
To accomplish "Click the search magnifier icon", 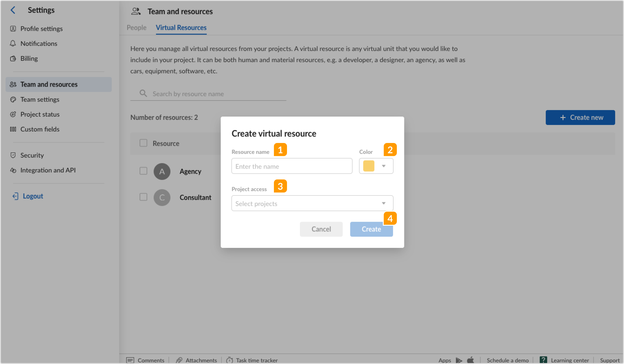I will (143, 93).
